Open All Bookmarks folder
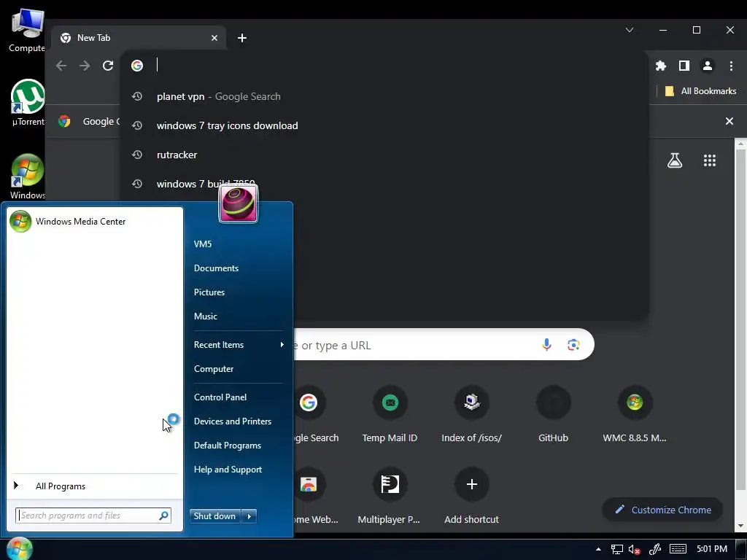The width and height of the screenshot is (747, 560). tap(700, 91)
